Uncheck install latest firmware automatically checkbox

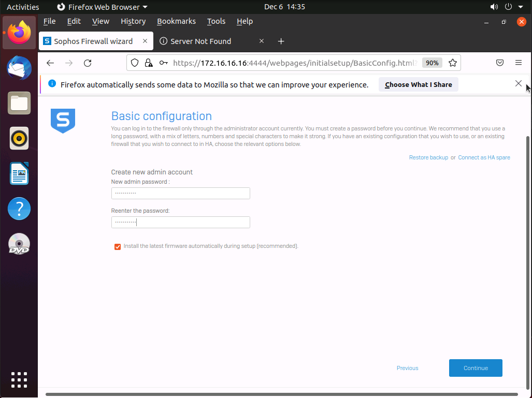tap(118, 246)
